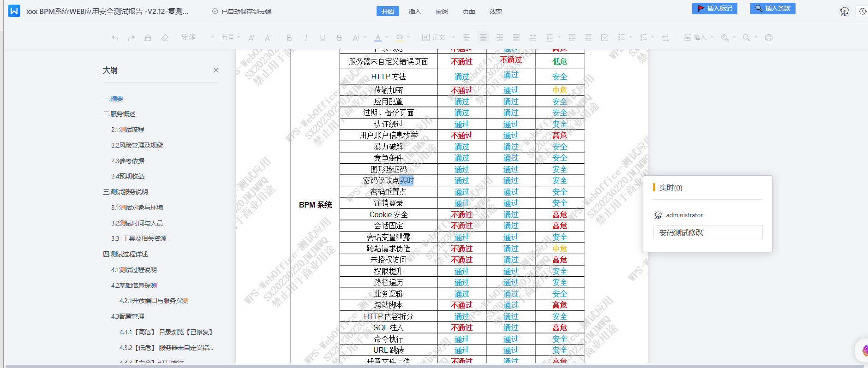Viewport: 868px width, 368px height.
Task: Click the distributed alignment icon
Action: pos(533,38)
